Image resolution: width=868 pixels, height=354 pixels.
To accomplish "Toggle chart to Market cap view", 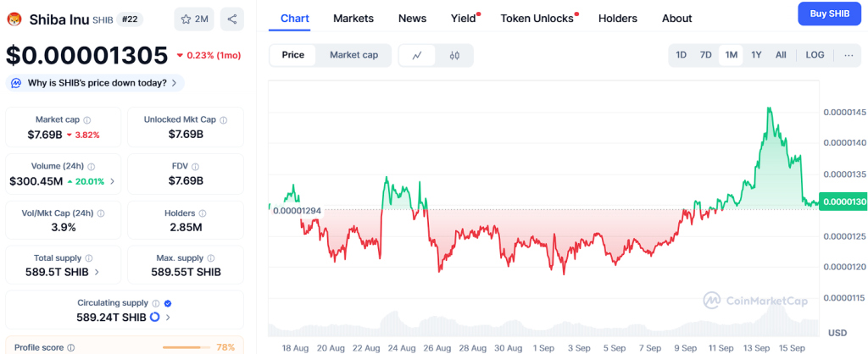I will 353,55.
